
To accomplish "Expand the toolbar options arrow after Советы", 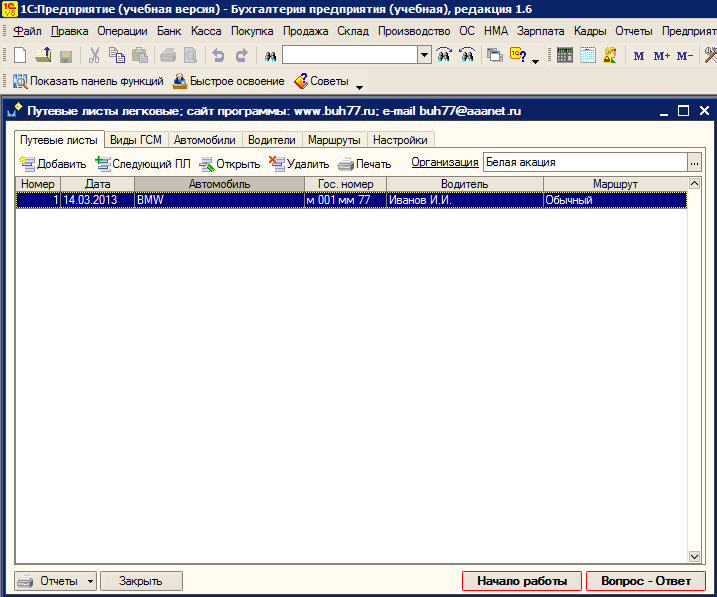I will point(359,87).
